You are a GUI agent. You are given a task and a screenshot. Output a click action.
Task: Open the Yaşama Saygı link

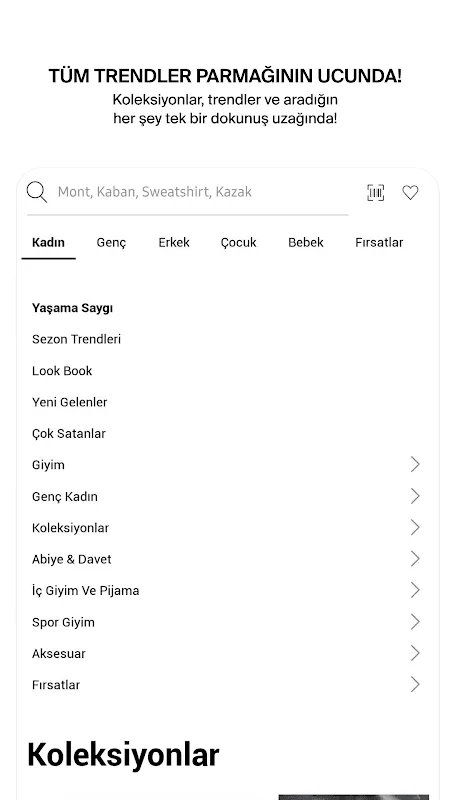[72, 309]
